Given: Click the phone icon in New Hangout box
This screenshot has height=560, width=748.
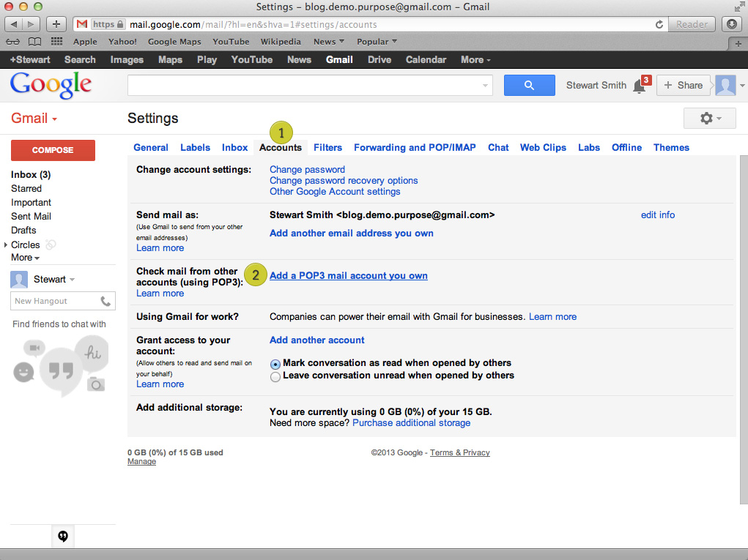Looking at the screenshot, I should (x=105, y=301).
